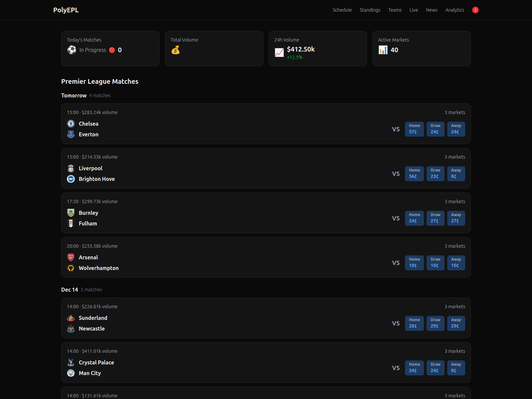Click '3 markets' on Arsenal match card
532x399 pixels.
[x=455, y=246]
